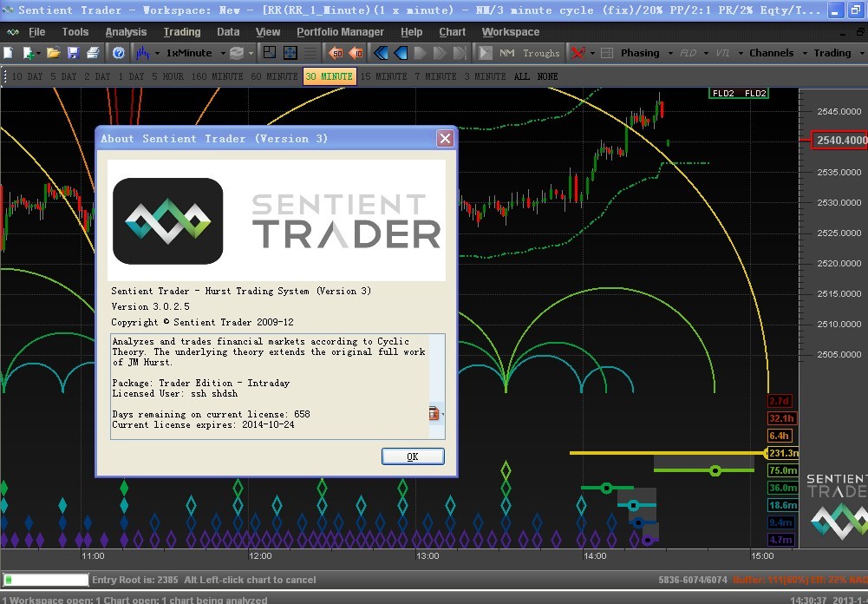Toggle the 10 DAY cycle filter
The width and height of the screenshot is (868, 604).
coord(27,76)
